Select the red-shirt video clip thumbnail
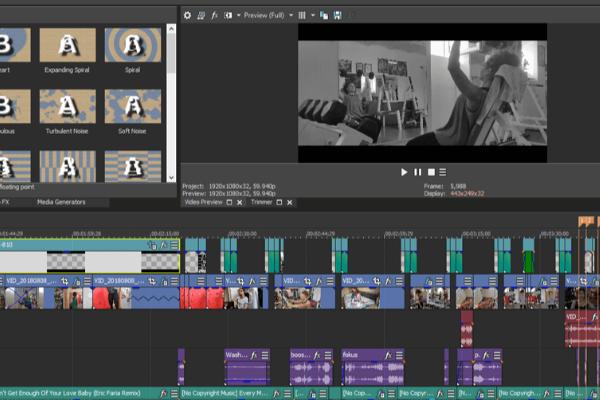The width and height of the screenshot is (600, 400). [x=112, y=298]
